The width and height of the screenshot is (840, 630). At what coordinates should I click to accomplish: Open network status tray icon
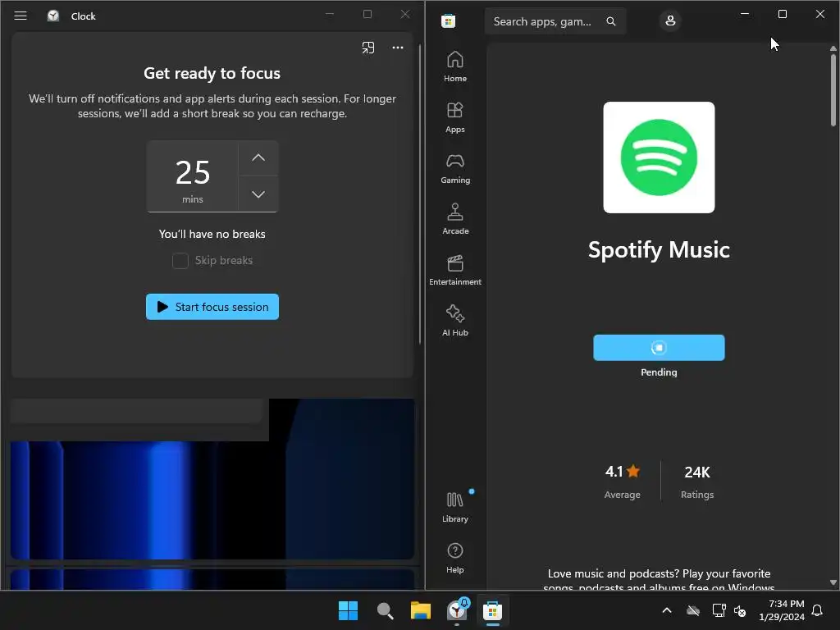719,610
